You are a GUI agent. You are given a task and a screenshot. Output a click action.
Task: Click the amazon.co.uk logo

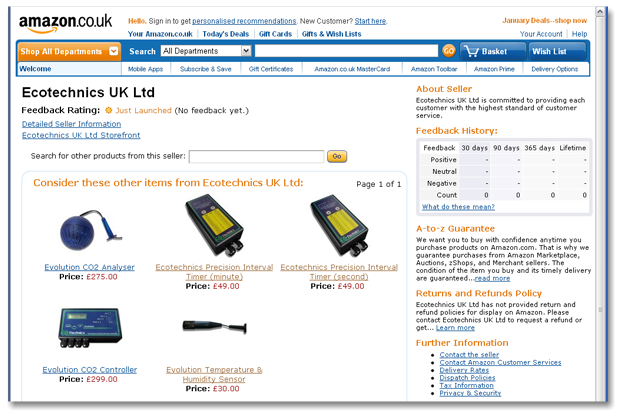pyautogui.click(x=65, y=23)
